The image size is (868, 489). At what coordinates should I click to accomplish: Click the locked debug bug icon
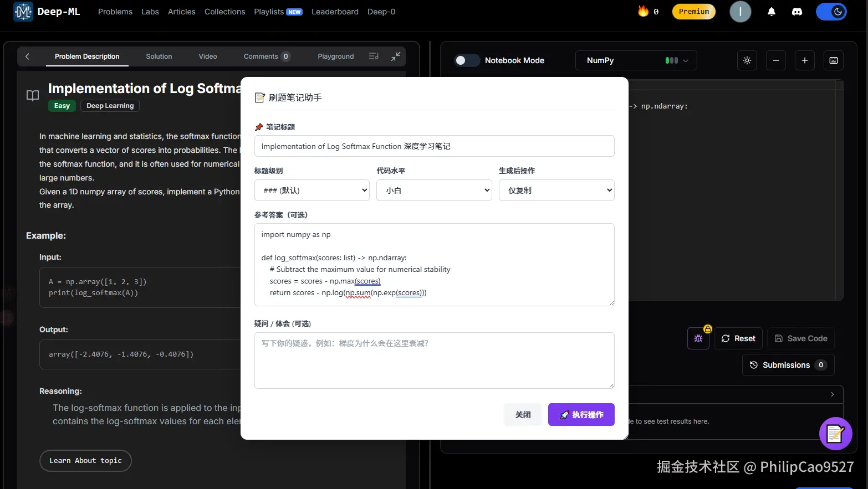click(x=698, y=338)
